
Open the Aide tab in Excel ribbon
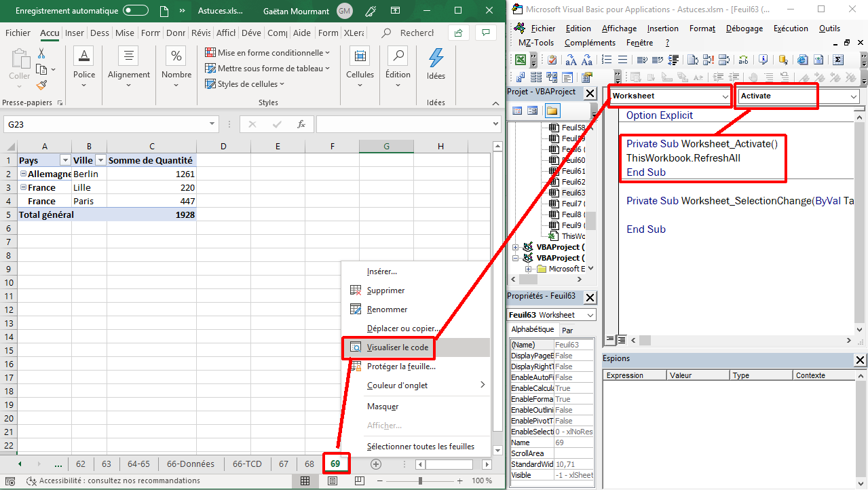(302, 33)
